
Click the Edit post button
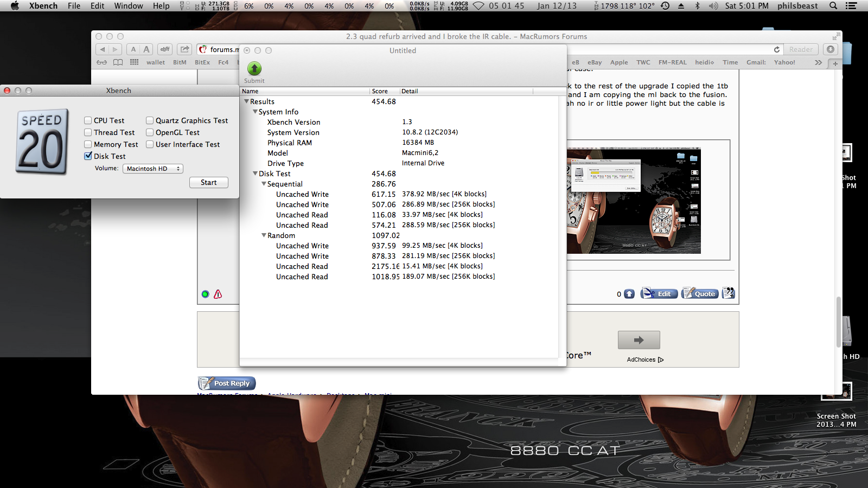(x=659, y=293)
